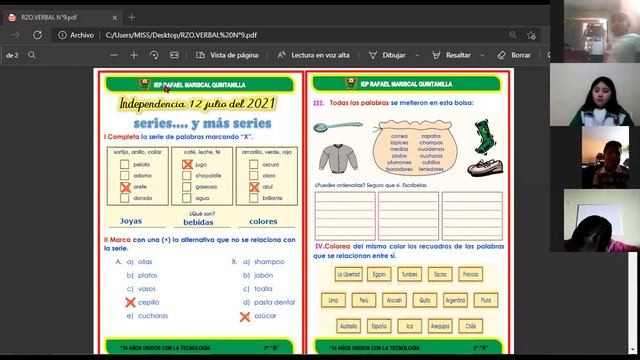Click the Piura word box
640x360 pixels.
486,300
